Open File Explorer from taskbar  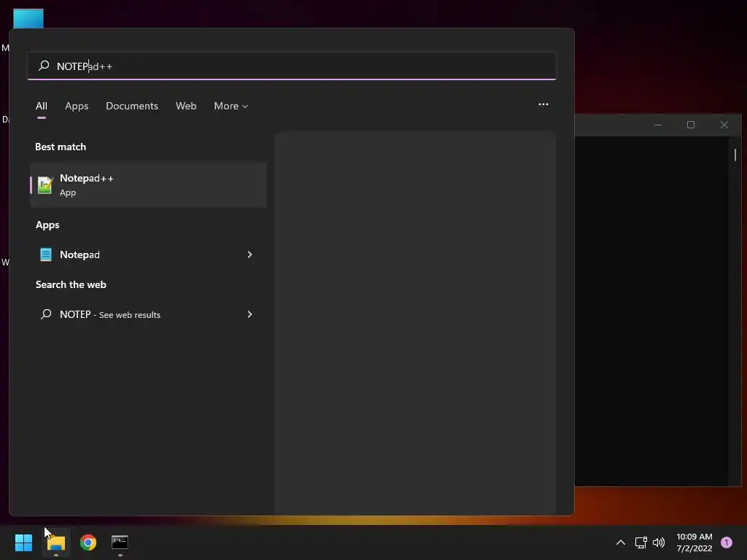[x=56, y=542]
